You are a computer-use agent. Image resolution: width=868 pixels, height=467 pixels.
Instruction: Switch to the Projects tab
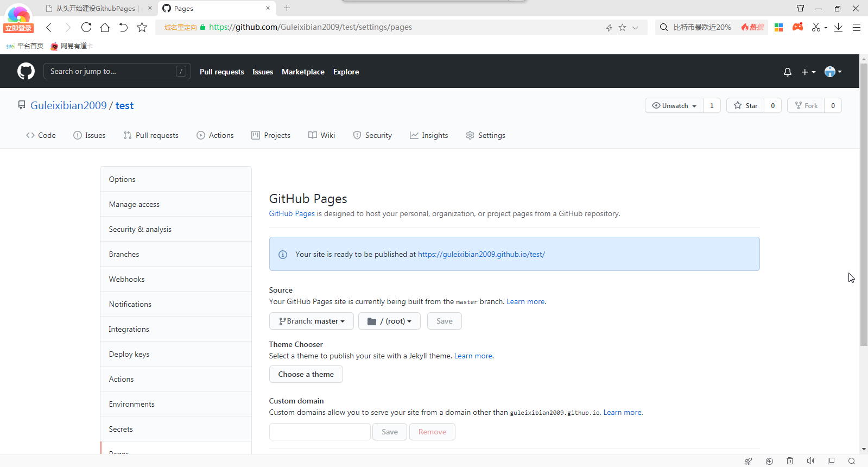271,135
